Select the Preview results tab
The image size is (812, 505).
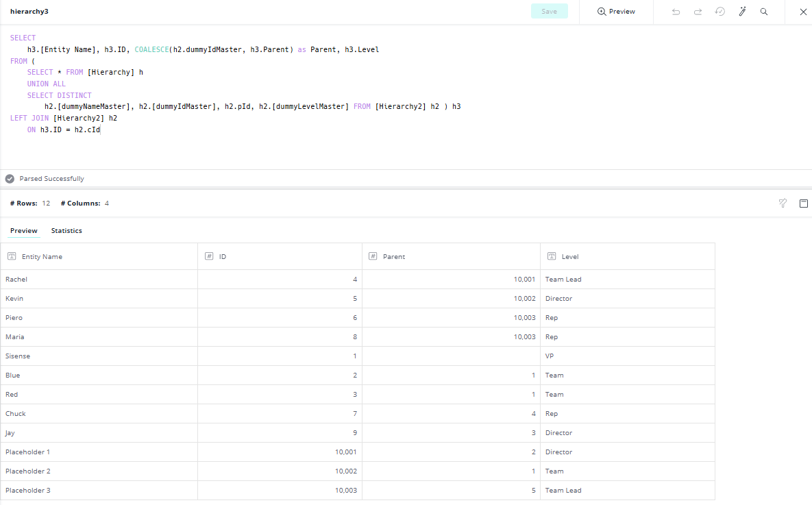[x=24, y=231]
